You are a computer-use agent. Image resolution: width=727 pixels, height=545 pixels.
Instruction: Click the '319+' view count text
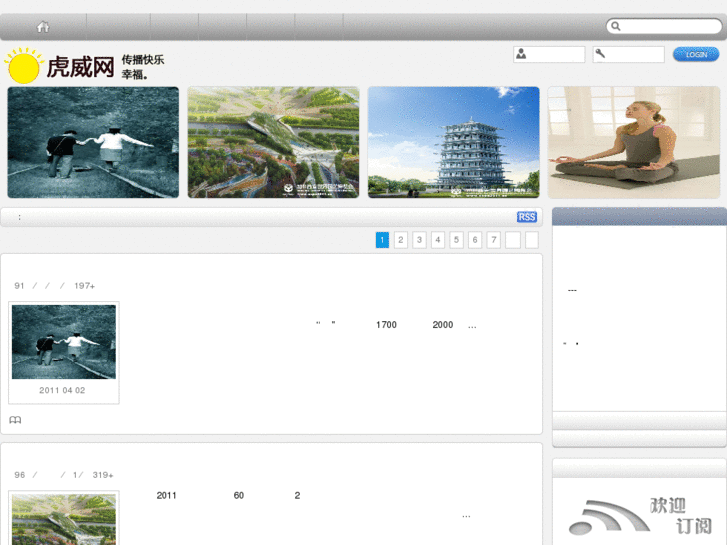pos(103,475)
